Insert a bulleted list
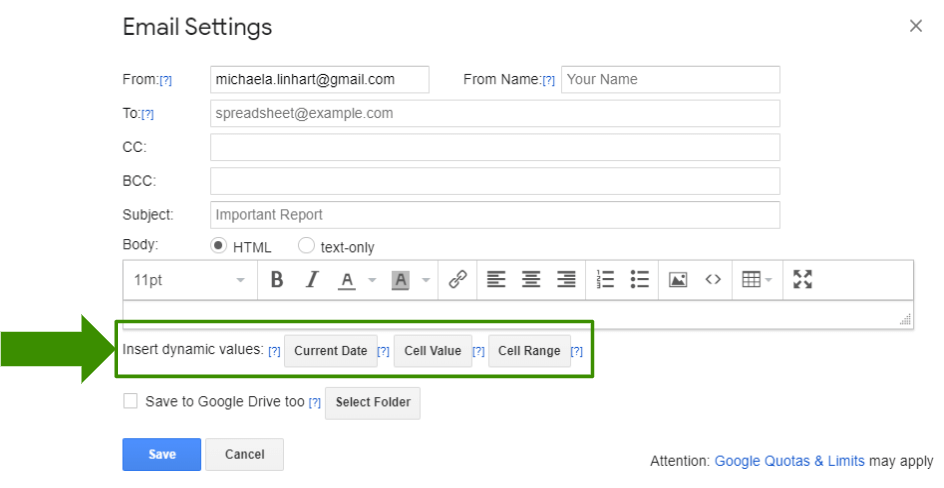 pos(640,280)
